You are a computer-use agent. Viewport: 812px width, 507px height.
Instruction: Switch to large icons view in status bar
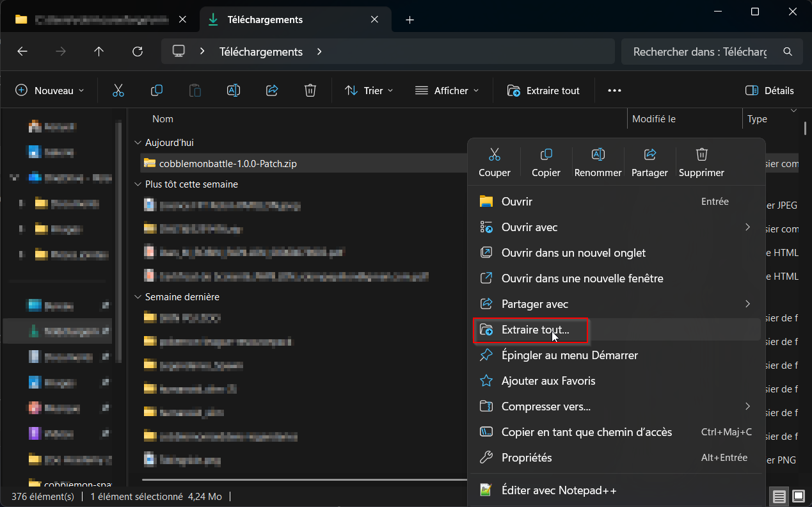(x=799, y=496)
